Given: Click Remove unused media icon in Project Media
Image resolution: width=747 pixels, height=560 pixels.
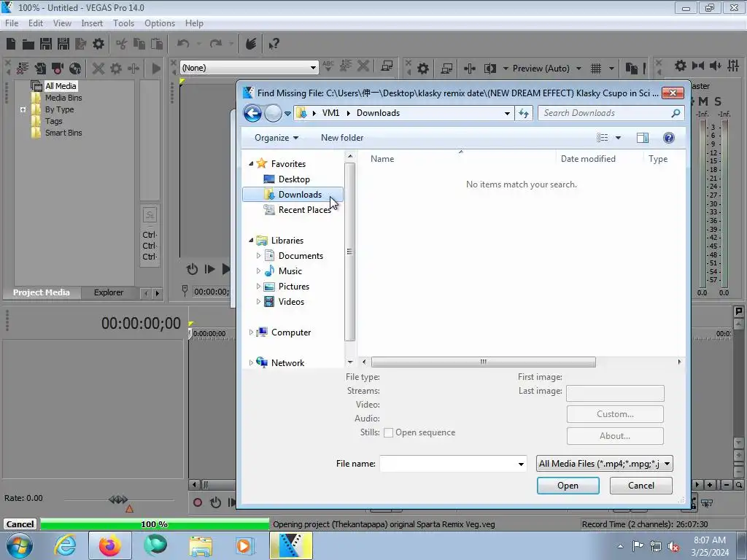Looking at the screenshot, I should pyautogui.click(x=23, y=68).
